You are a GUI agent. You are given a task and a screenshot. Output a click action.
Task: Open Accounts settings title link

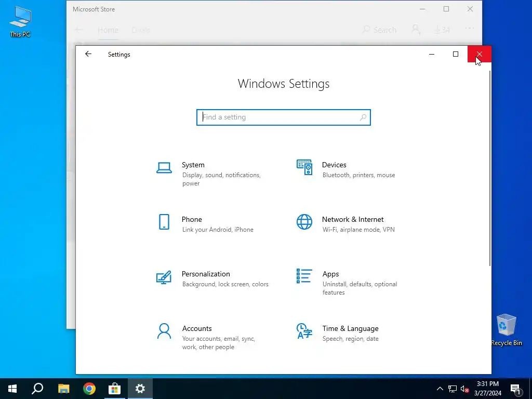pyautogui.click(x=197, y=328)
